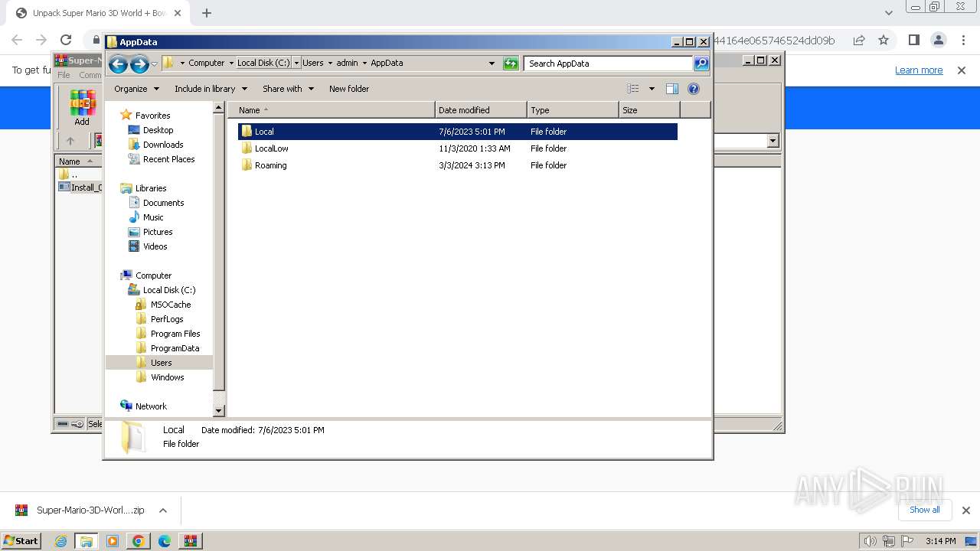Click Chrome reload page icon
The width and height of the screenshot is (980, 551).
click(x=66, y=40)
